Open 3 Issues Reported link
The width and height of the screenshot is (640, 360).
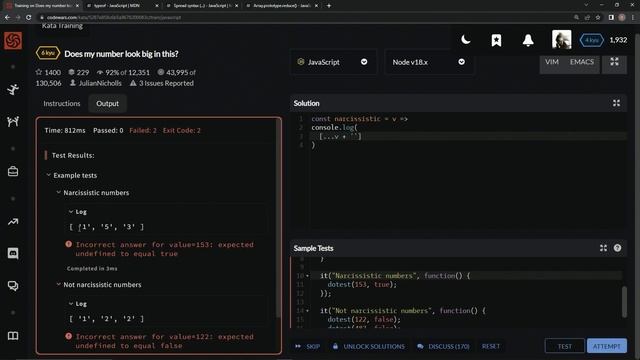click(x=162, y=83)
